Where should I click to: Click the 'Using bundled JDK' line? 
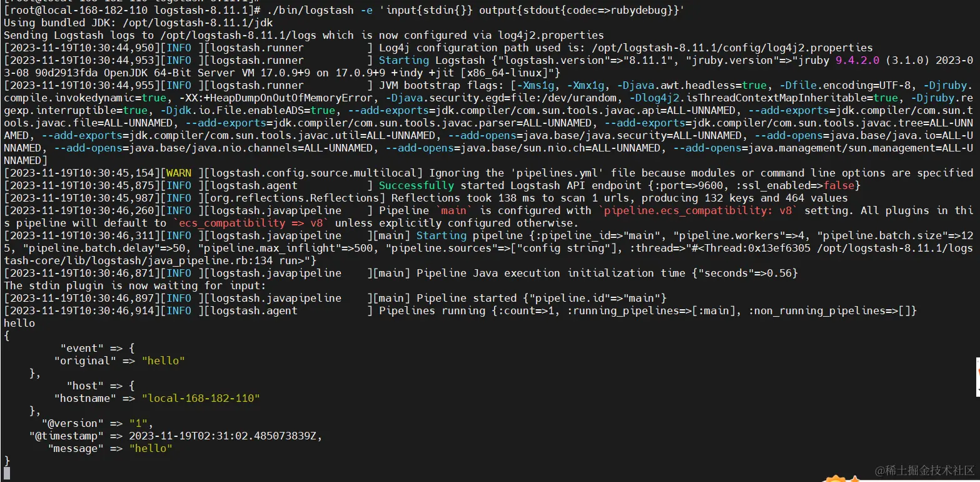pos(138,23)
